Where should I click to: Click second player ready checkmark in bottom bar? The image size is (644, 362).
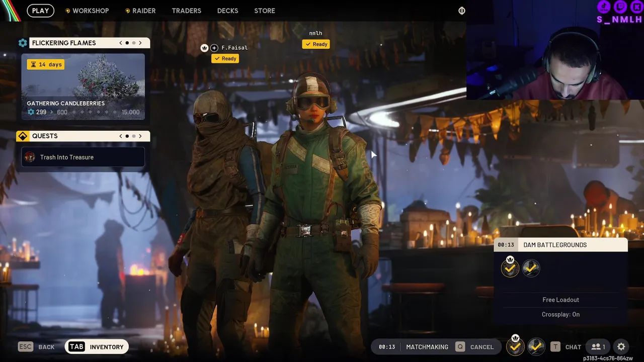536,346
